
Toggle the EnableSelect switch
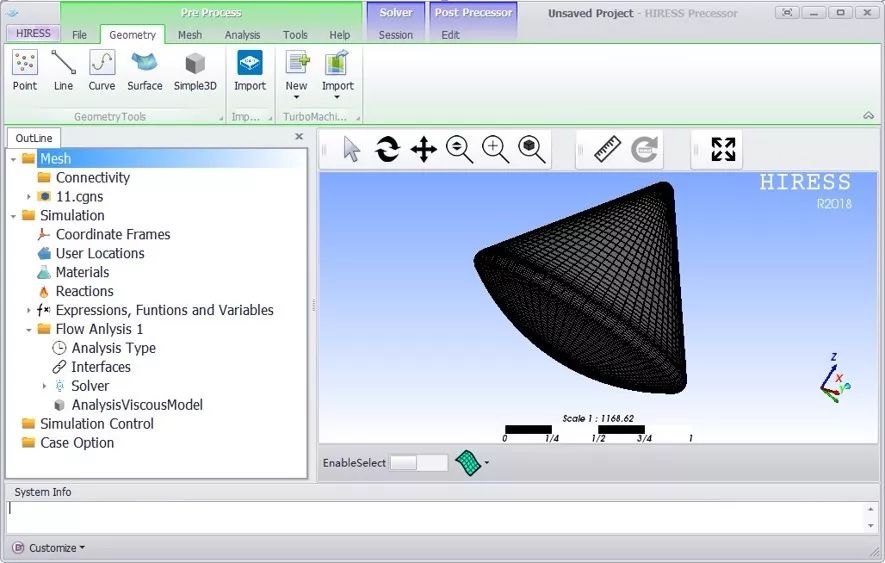pos(418,463)
